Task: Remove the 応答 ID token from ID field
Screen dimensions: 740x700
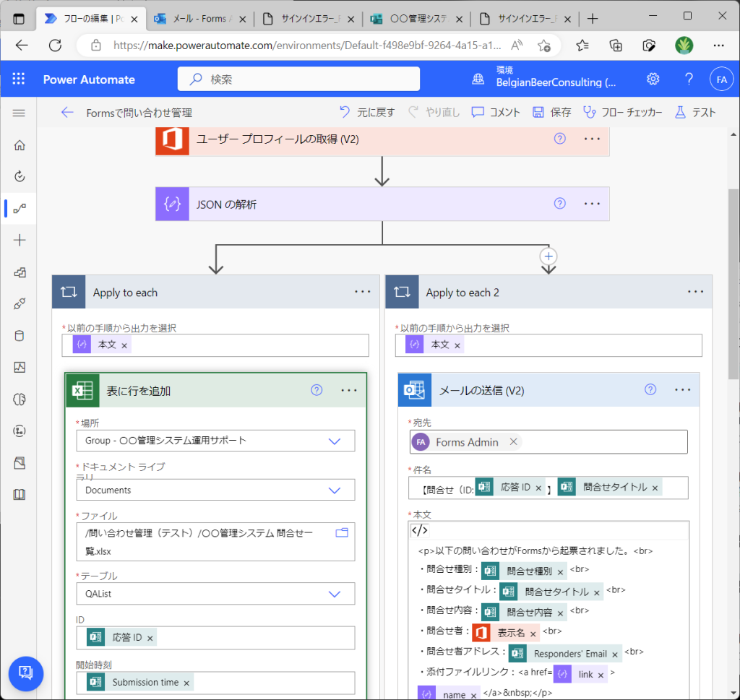Action: [150, 638]
